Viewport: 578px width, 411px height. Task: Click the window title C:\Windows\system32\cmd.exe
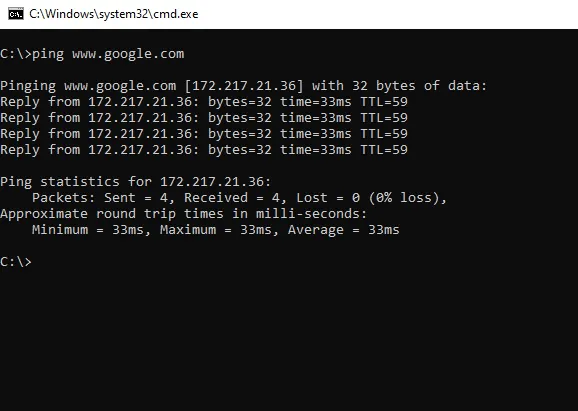114,14
